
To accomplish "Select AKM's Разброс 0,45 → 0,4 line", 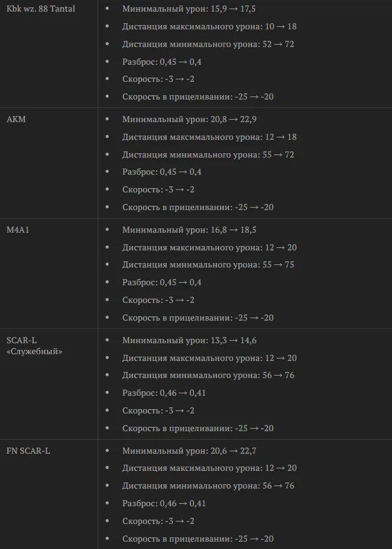I will click(x=162, y=172).
